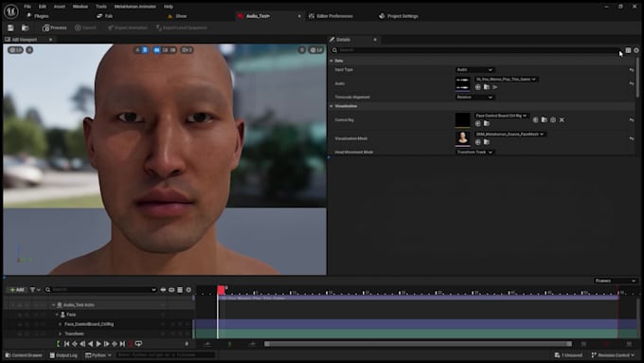Collapse the Audio_Test Actor track
644x363 pixels.
tap(53, 305)
